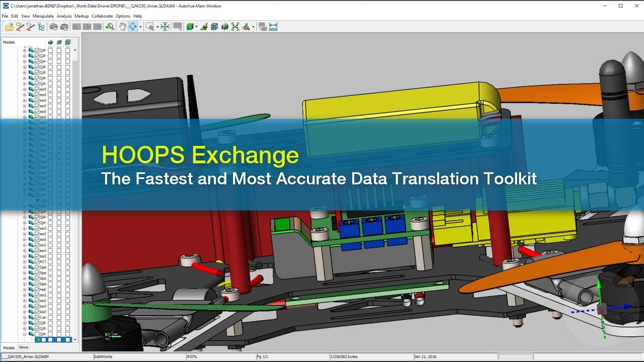Open the parts user icon dropdown arrow

tap(254, 27)
